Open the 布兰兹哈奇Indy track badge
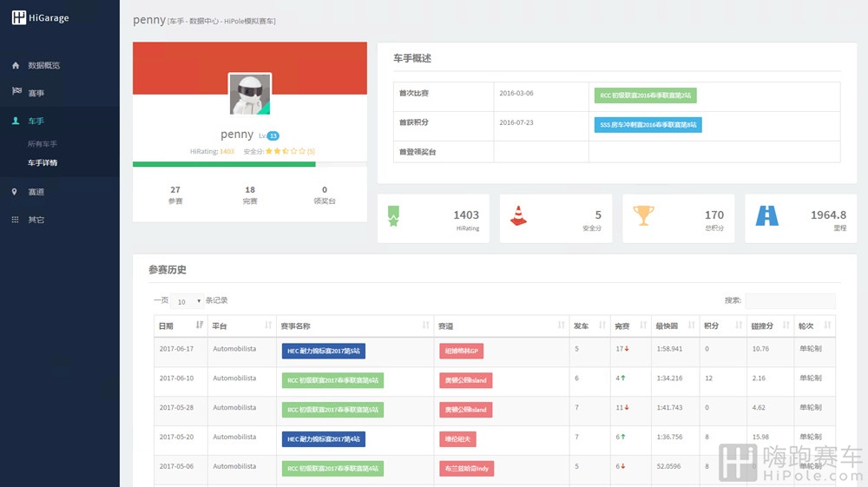The width and height of the screenshot is (868, 487). [467, 468]
